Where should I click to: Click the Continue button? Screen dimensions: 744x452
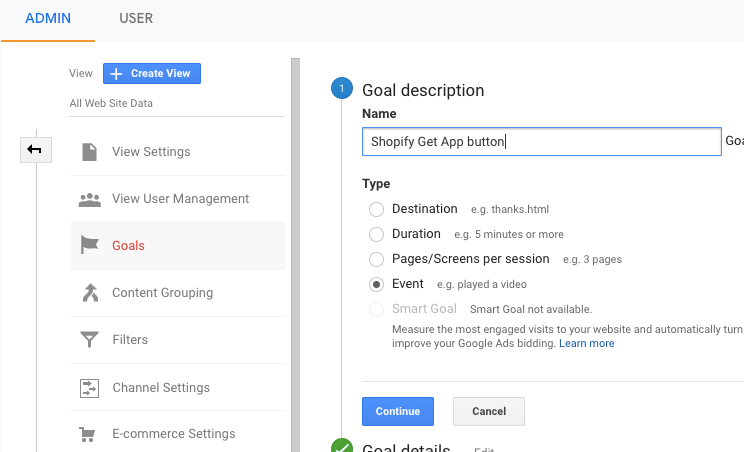tap(398, 411)
